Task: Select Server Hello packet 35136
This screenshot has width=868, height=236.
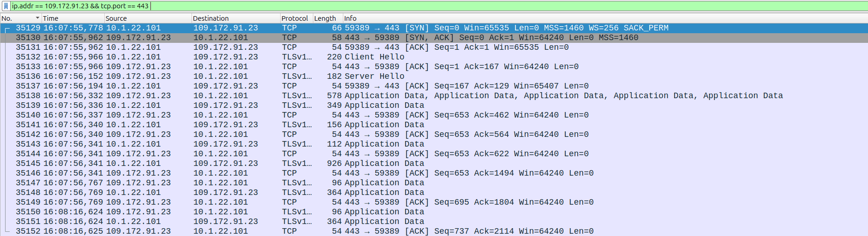Action: click(434, 77)
